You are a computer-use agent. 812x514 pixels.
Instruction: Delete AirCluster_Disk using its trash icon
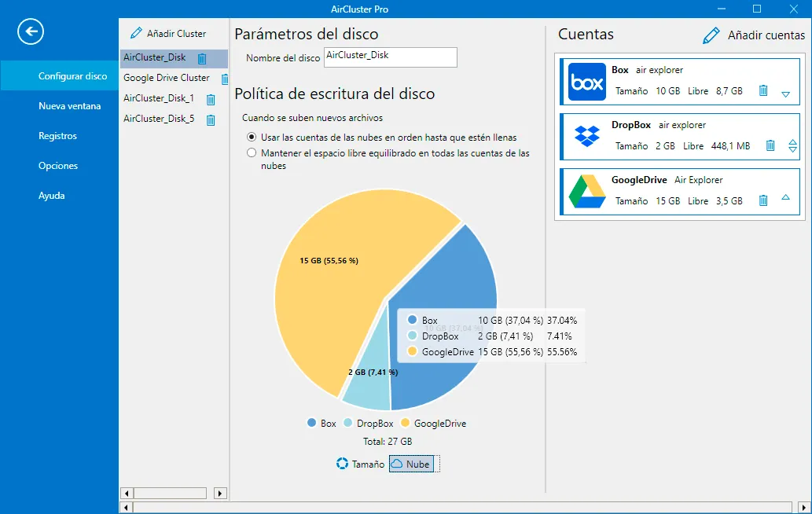[202, 59]
